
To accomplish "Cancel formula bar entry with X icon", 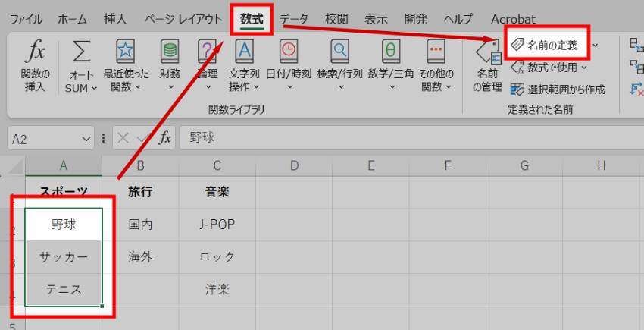I will [123, 138].
